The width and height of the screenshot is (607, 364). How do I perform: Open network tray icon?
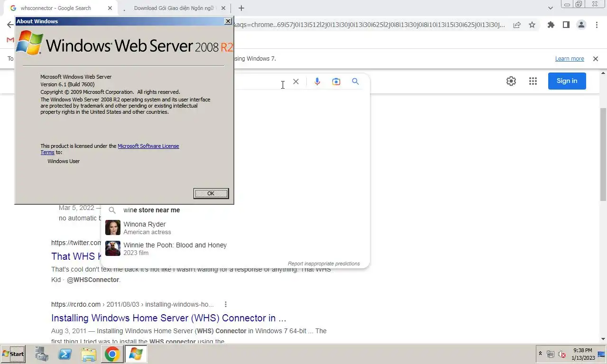551,354
